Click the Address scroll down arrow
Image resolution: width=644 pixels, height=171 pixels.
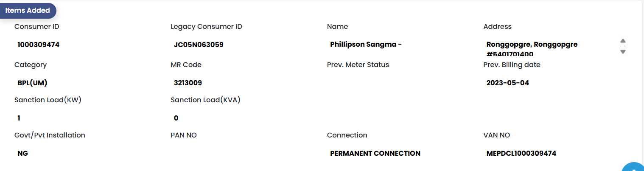point(623,51)
